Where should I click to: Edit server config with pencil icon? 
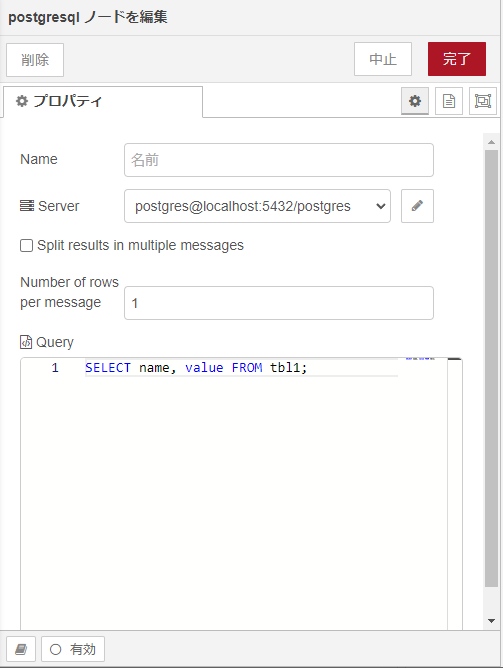click(x=417, y=206)
